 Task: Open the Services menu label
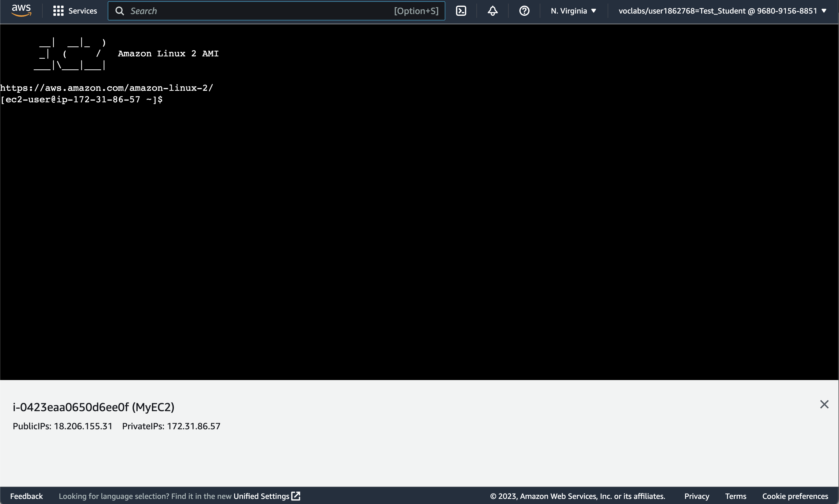[x=83, y=11]
